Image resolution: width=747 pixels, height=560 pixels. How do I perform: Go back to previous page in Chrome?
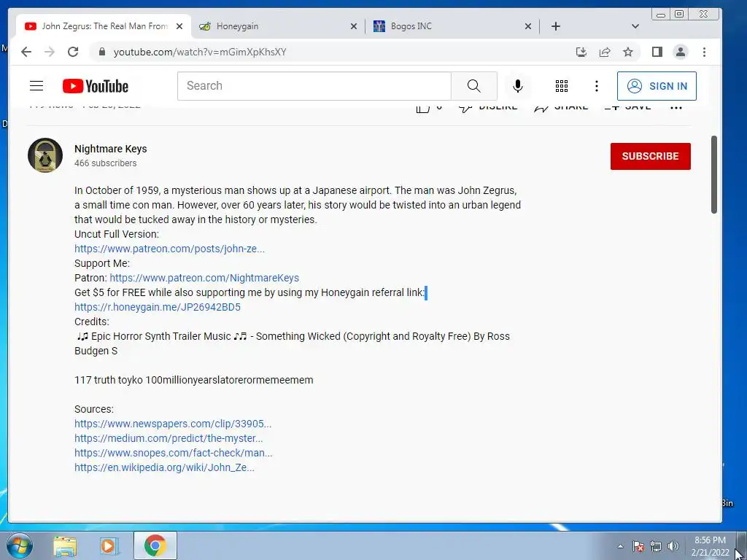26,52
